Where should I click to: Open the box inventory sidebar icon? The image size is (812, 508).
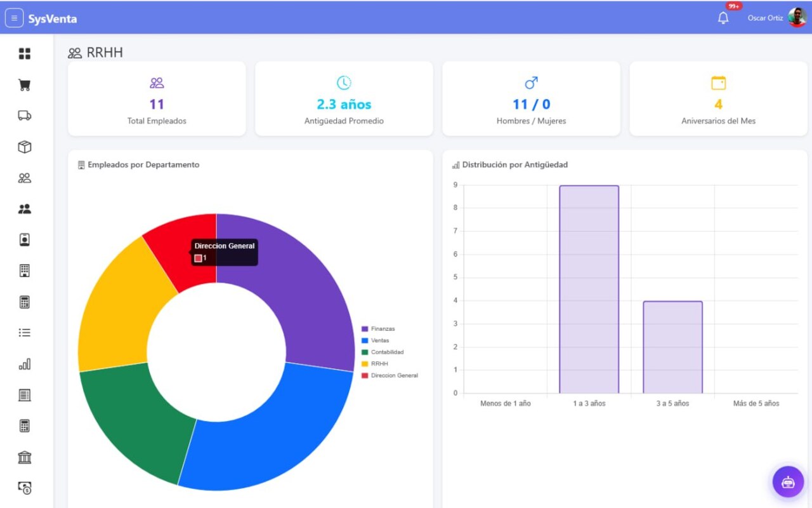[25, 147]
